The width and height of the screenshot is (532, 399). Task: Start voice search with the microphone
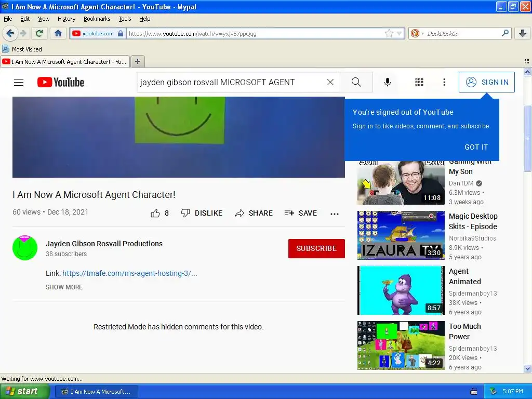(x=388, y=82)
